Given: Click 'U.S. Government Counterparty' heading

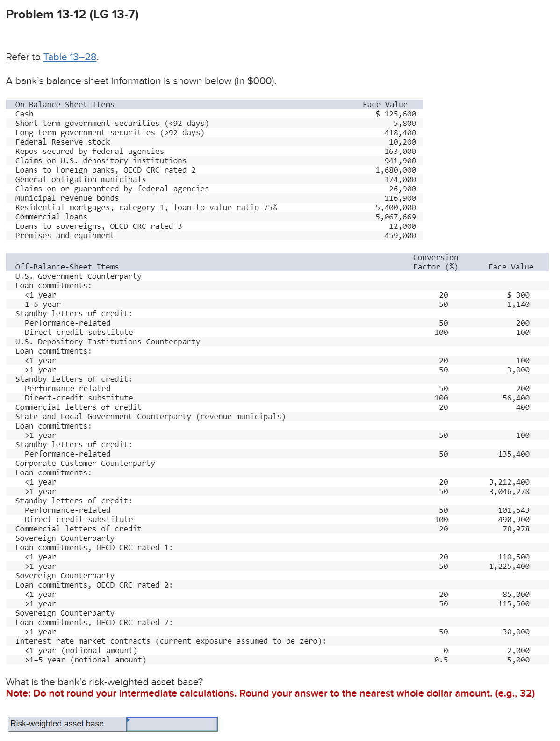Looking at the screenshot, I should (x=78, y=276).
